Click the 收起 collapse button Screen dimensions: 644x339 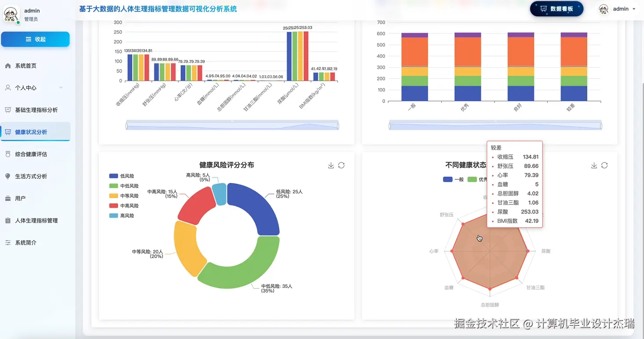point(35,39)
